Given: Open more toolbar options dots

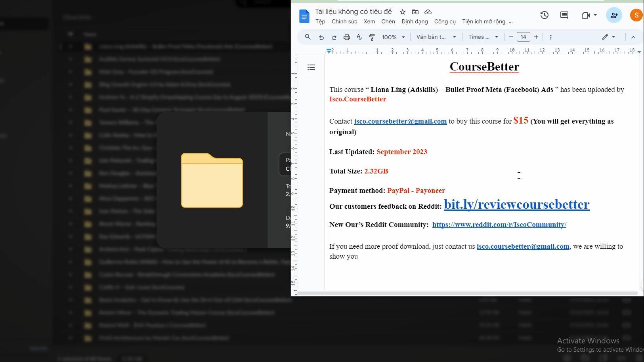Looking at the screenshot, I should click(x=551, y=37).
